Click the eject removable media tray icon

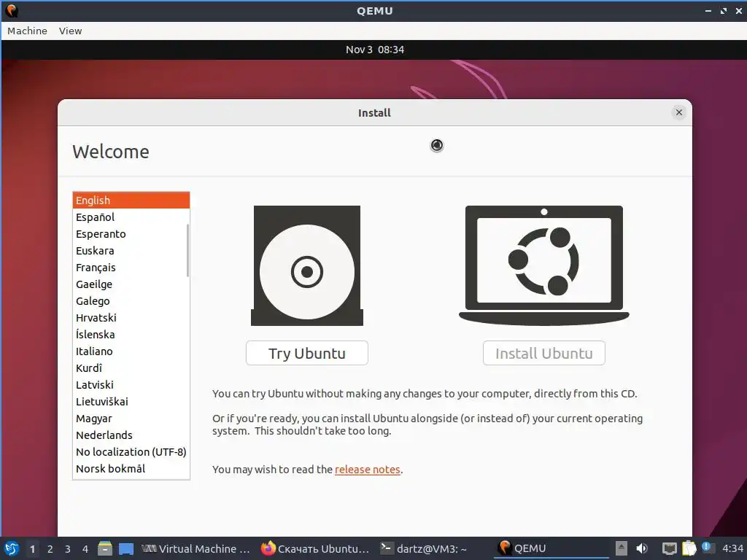coord(622,549)
